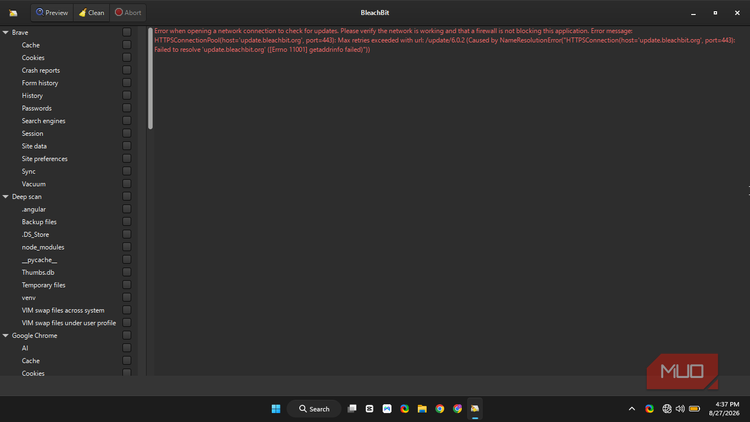Open standard Google Chrome beside File Explorer

tap(440, 409)
